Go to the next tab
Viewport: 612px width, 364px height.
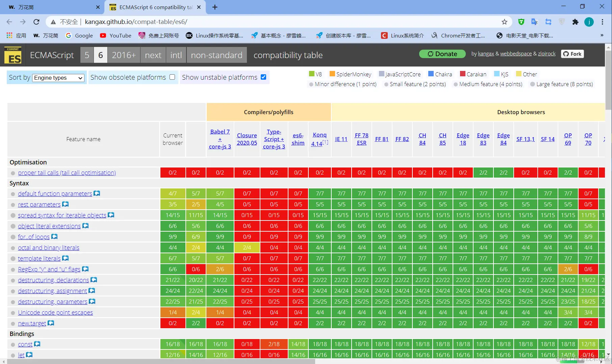[x=153, y=55]
